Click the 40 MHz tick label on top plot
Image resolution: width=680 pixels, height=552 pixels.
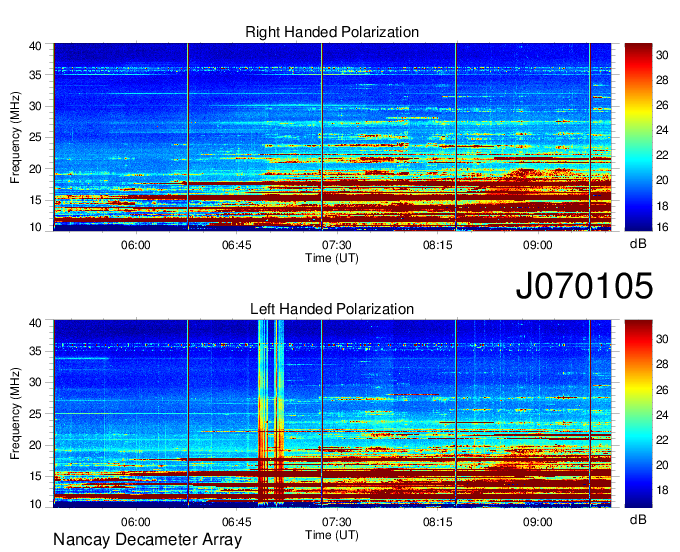[35, 46]
